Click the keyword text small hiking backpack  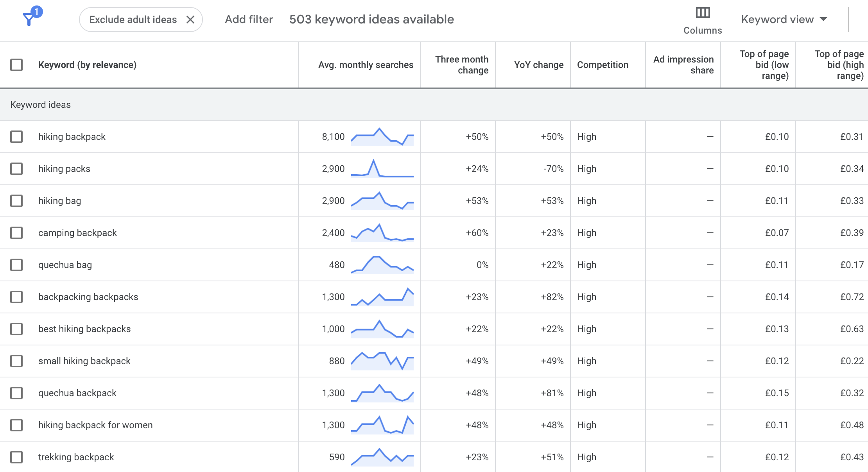point(84,361)
